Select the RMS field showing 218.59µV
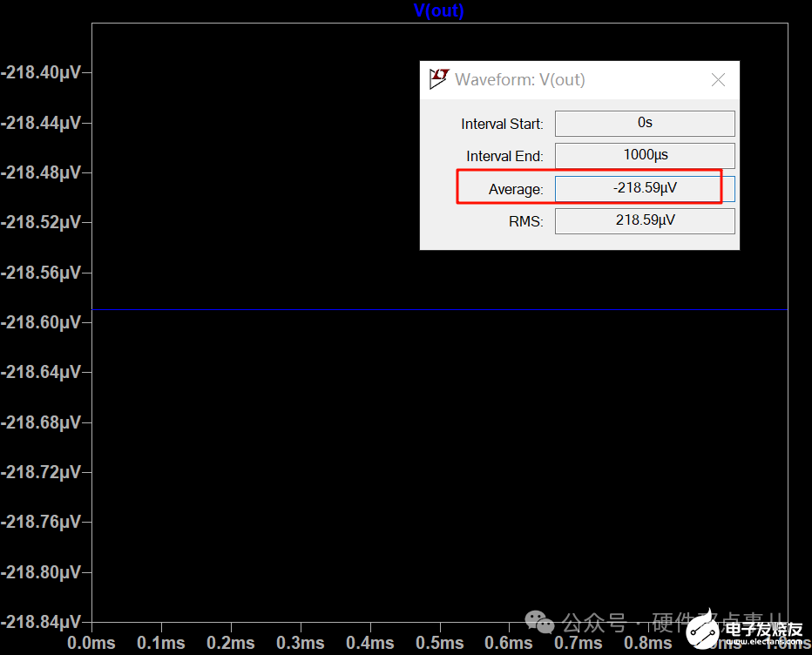The height and width of the screenshot is (655, 812). pos(645,220)
